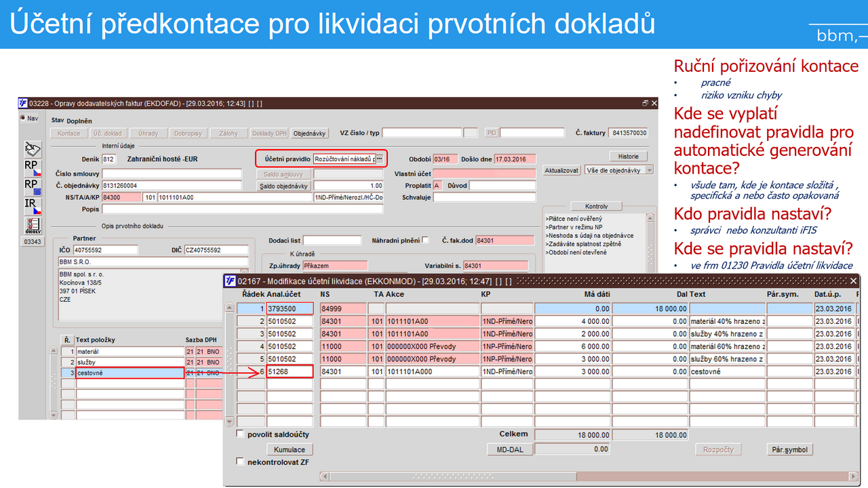Open the RP icon with EU flag
This screenshot has height=488, width=868.
point(33,186)
